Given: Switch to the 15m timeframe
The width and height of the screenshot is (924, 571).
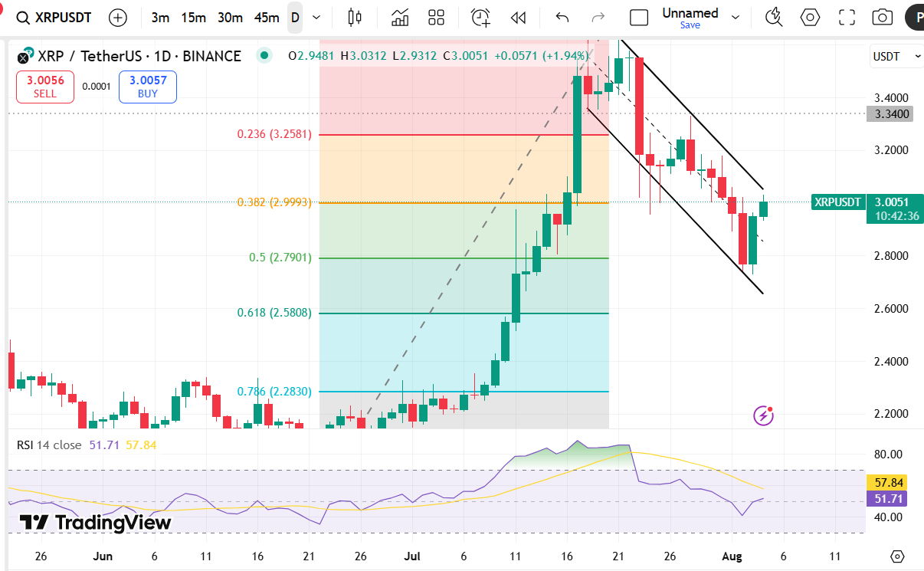Looking at the screenshot, I should [x=193, y=17].
